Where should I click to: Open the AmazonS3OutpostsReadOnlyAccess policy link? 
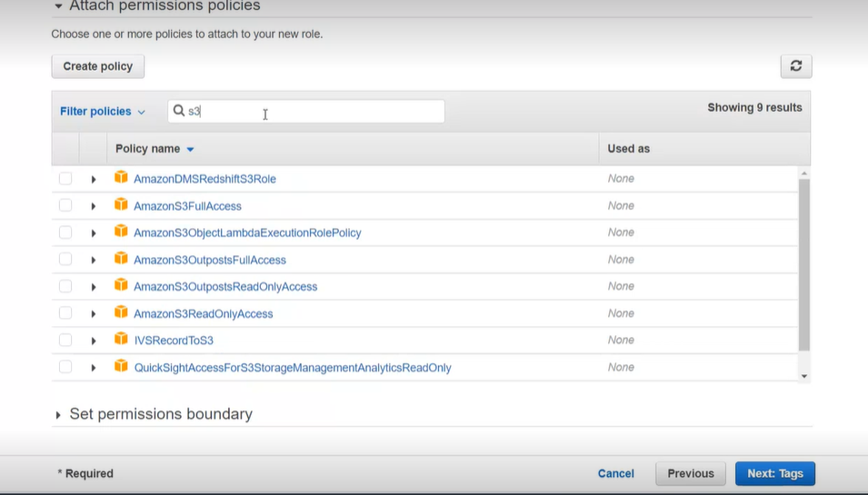[225, 287]
